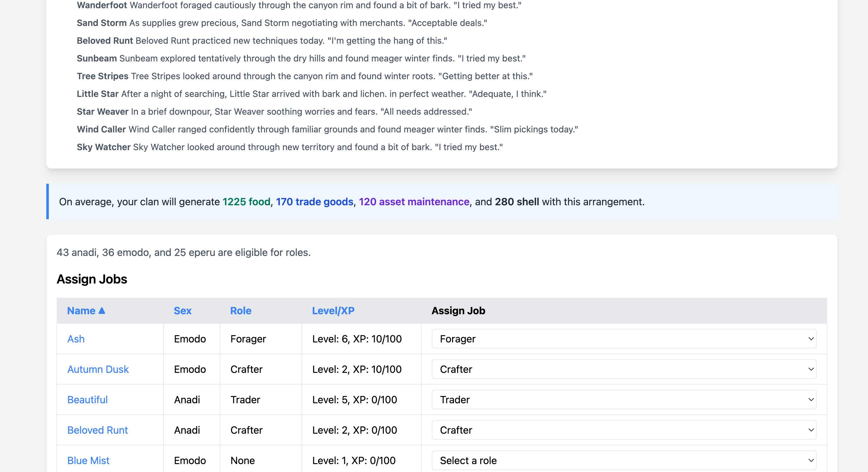Open Beautiful's profile link
Screen dimensions: 868x472
point(87,399)
